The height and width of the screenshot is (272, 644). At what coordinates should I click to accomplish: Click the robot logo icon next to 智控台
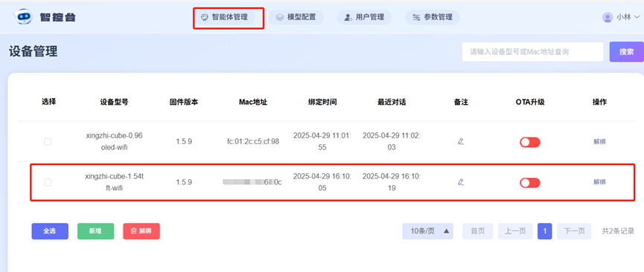24,17
